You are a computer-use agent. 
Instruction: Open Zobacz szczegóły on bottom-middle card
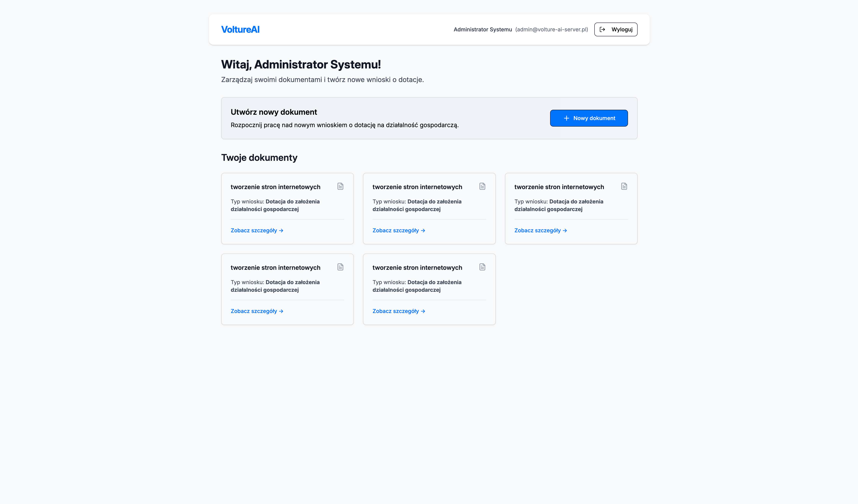coord(399,311)
